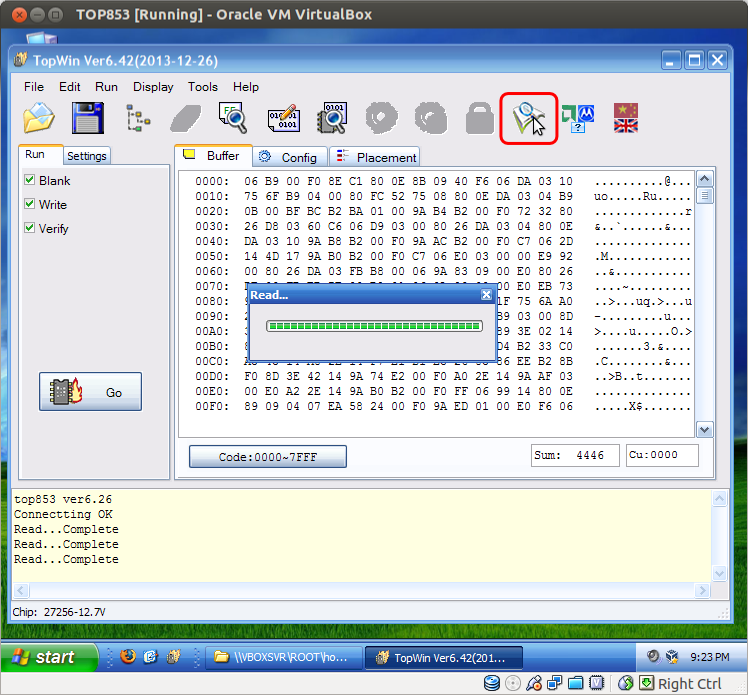Click the pencil-over-binary write chip icon
748x695 pixels.
[x=283, y=118]
